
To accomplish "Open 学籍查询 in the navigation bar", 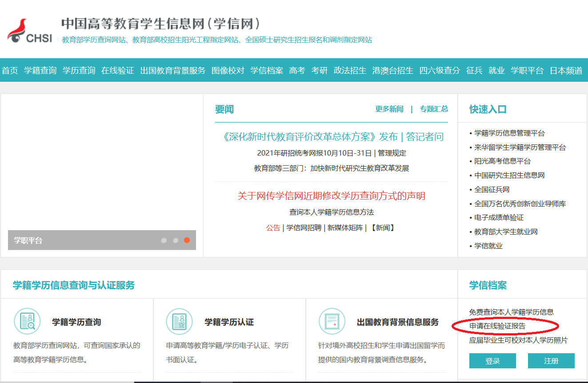I will pyautogui.click(x=40, y=70).
